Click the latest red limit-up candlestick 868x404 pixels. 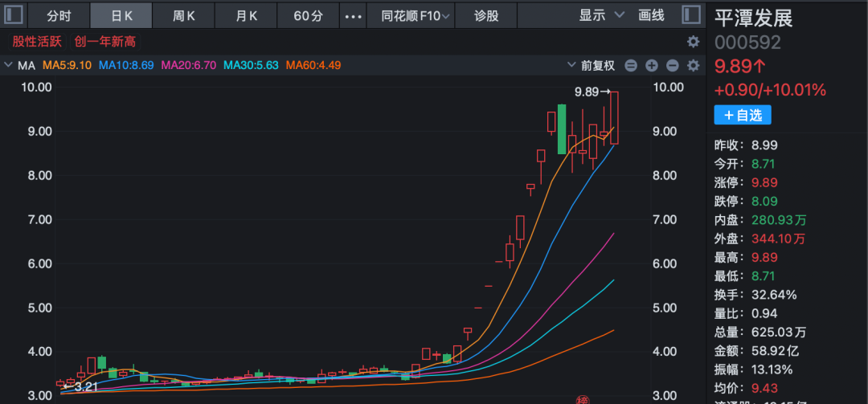pos(615,118)
